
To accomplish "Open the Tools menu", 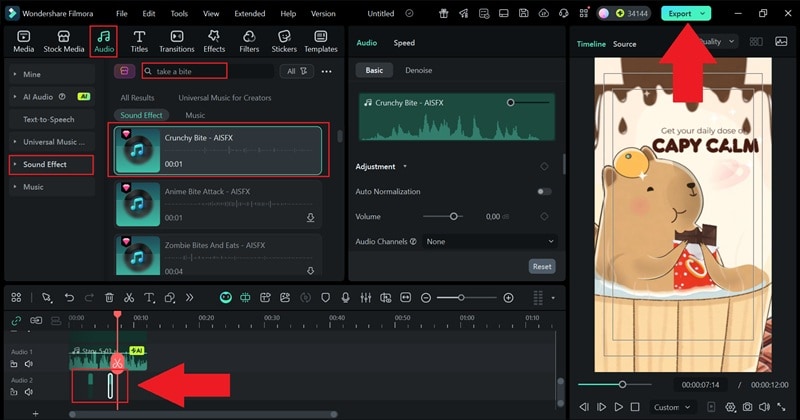I will 179,14.
